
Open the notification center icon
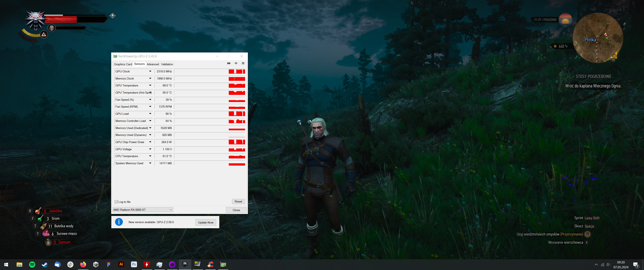pos(636,265)
